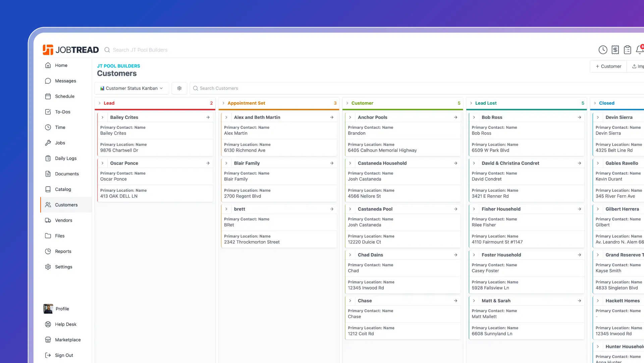Image resolution: width=644 pixels, height=363 pixels.
Task: Open Reports in sidebar
Action: pyautogui.click(x=66, y=251)
